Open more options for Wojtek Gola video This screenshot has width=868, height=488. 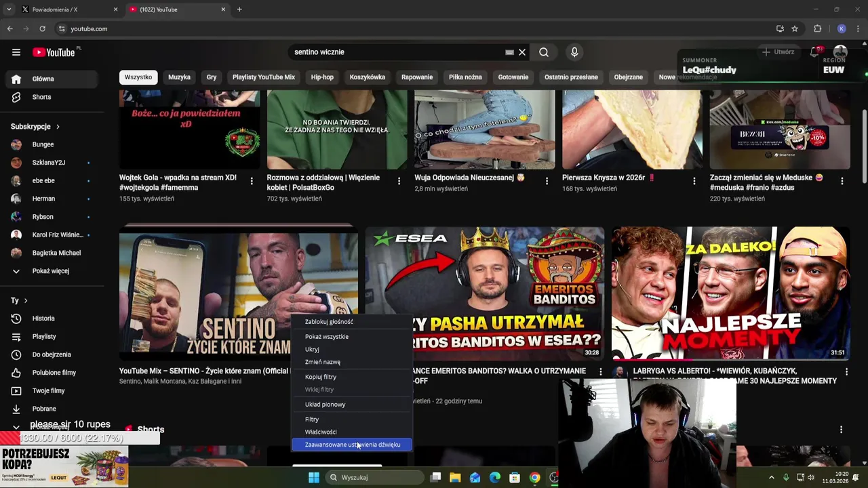click(252, 181)
